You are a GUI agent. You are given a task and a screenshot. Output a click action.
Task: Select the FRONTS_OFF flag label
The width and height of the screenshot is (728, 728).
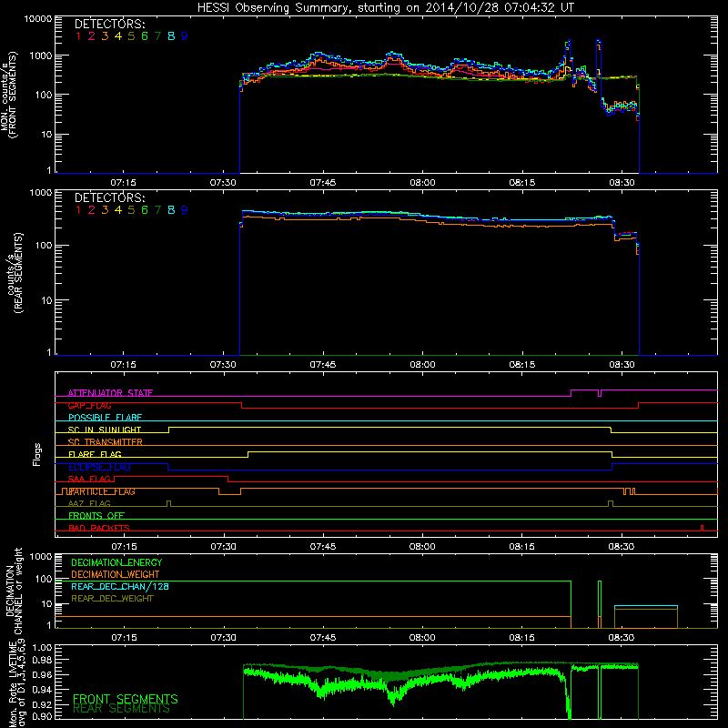coord(96,516)
